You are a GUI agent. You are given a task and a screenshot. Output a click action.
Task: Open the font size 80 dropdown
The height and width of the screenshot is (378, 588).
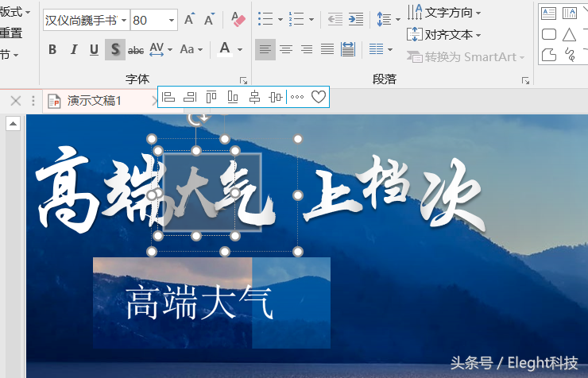172,20
